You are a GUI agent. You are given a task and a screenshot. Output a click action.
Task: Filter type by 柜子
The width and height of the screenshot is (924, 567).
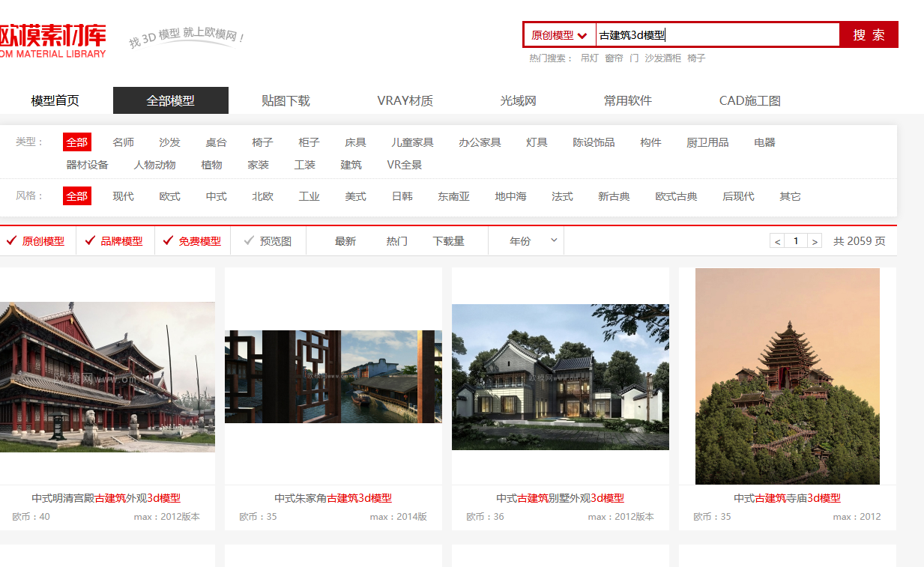pyautogui.click(x=309, y=142)
